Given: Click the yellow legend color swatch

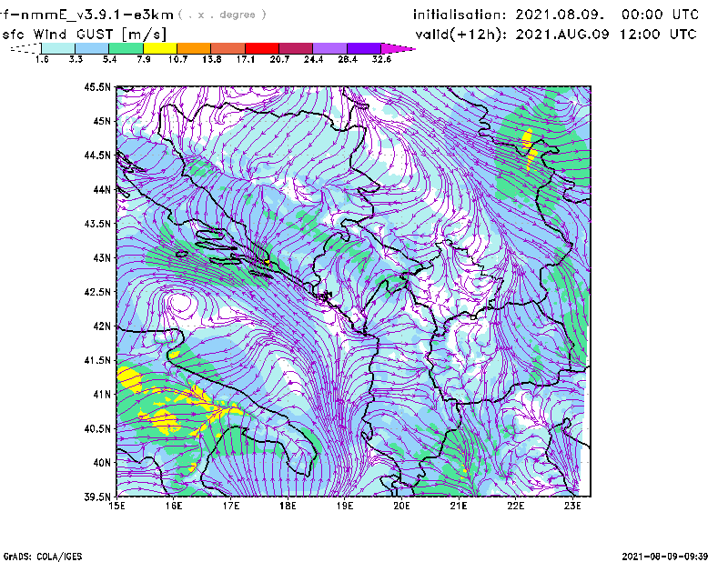Looking at the screenshot, I should 159,48.
